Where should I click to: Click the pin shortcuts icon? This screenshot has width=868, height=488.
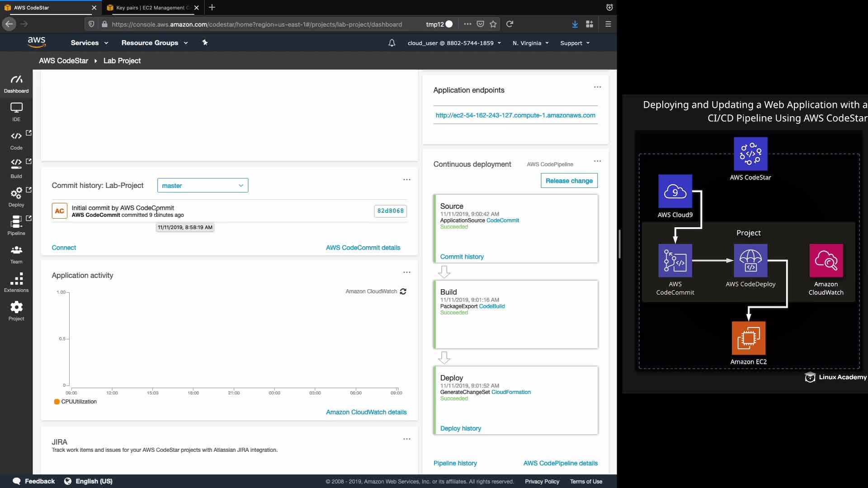coord(205,42)
